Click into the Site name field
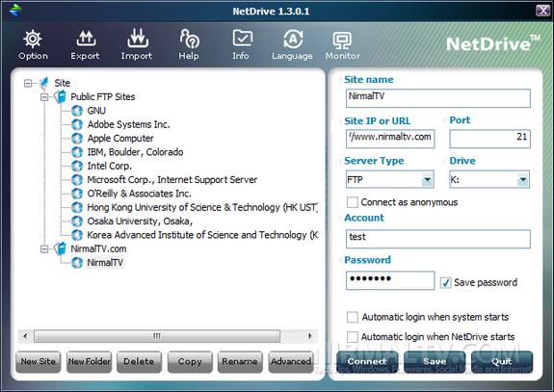554x392 pixels. [x=438, y=98]
